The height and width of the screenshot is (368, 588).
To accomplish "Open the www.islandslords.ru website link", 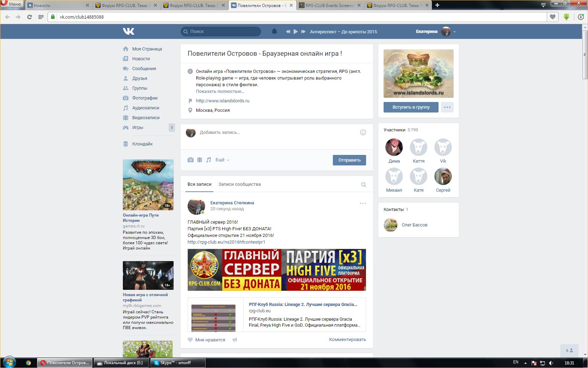I will coord(223,101).
